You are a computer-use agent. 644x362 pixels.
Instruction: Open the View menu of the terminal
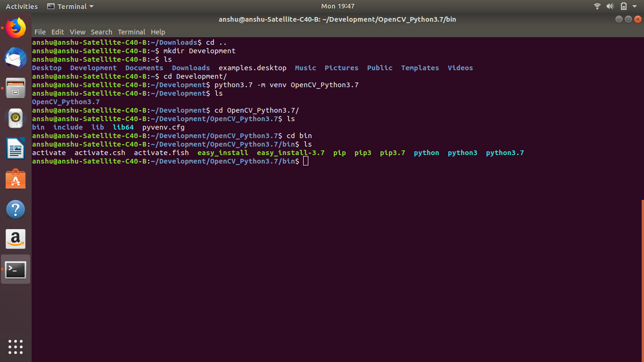[77, 32]
